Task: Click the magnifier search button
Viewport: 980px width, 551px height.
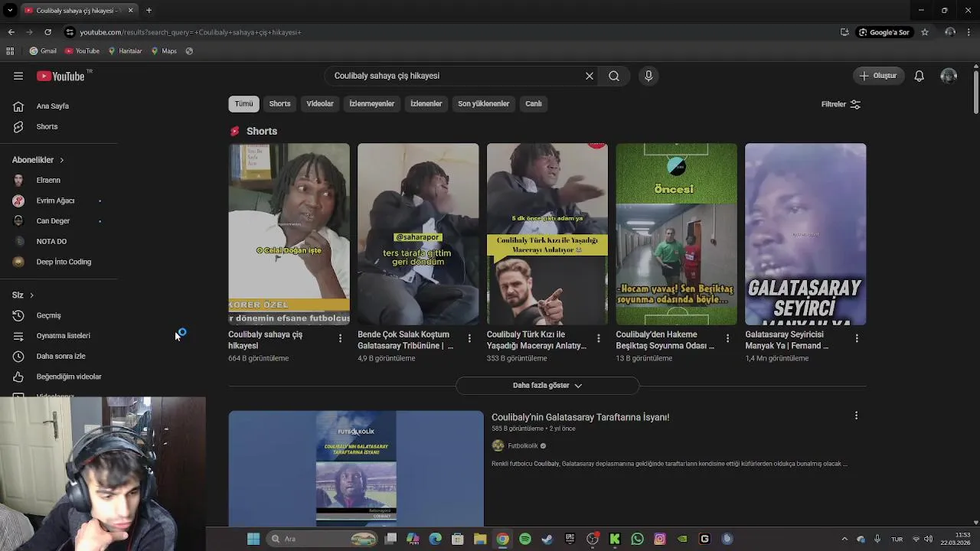Action: [x=614, y=76]
